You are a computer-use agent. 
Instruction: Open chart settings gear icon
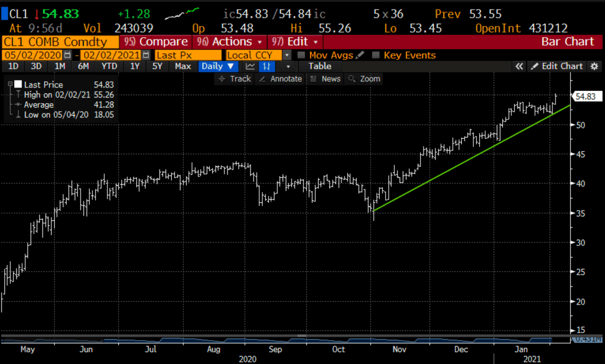(594, 66)
